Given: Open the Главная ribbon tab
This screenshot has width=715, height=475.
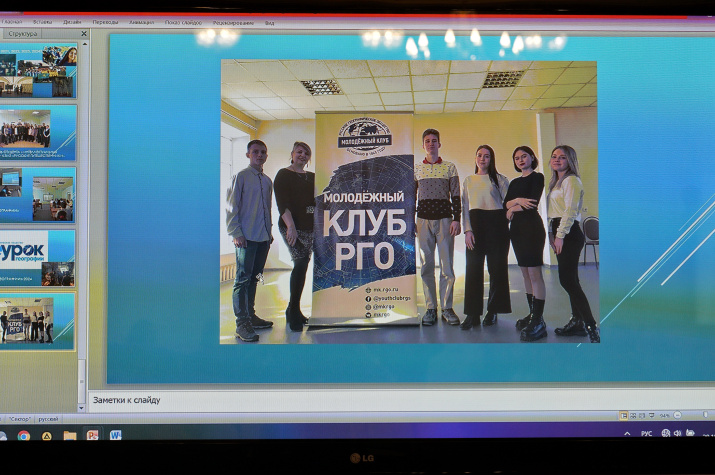Looking at the screenshot, I should click(x=12, y=21).
